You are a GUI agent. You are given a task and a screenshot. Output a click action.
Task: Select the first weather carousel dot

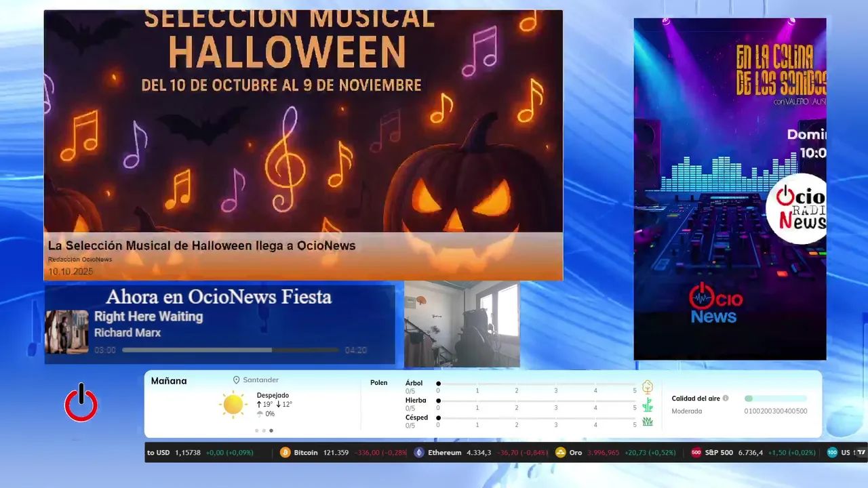256,430
